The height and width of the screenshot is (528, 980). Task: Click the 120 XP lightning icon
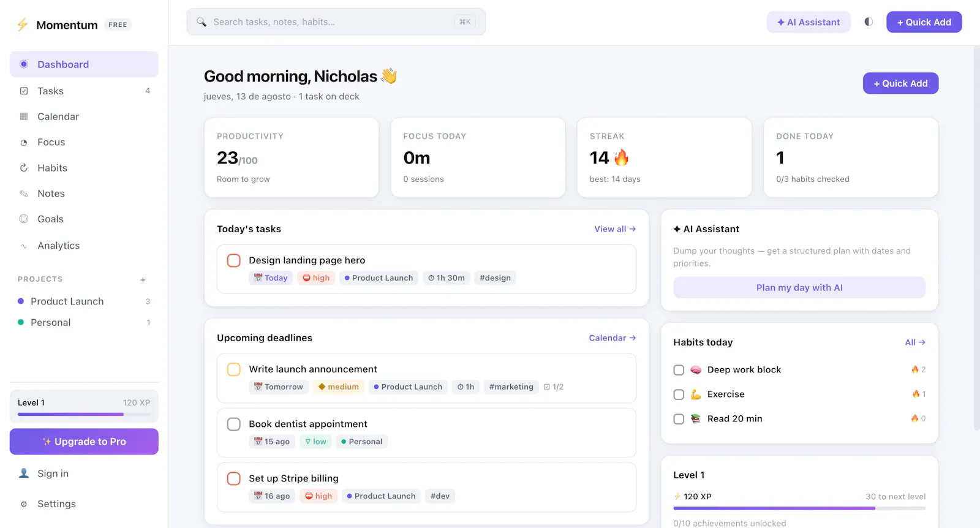(x=677, y=497)
